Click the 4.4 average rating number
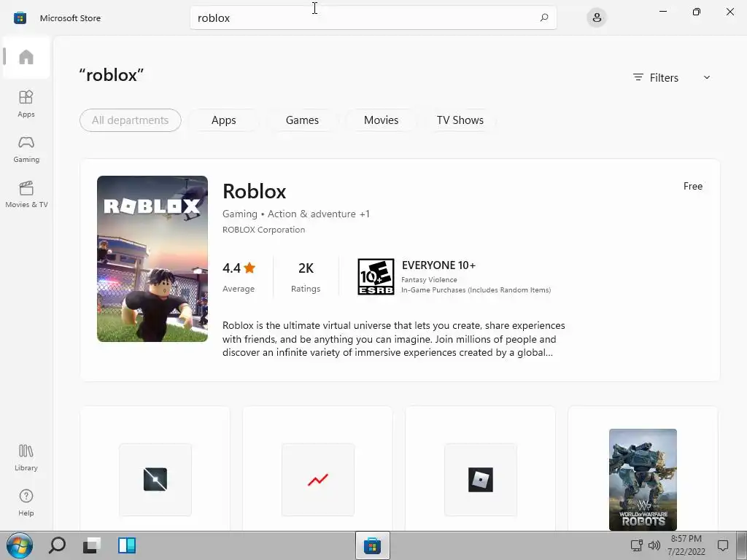747x560 pixels. 231,268
